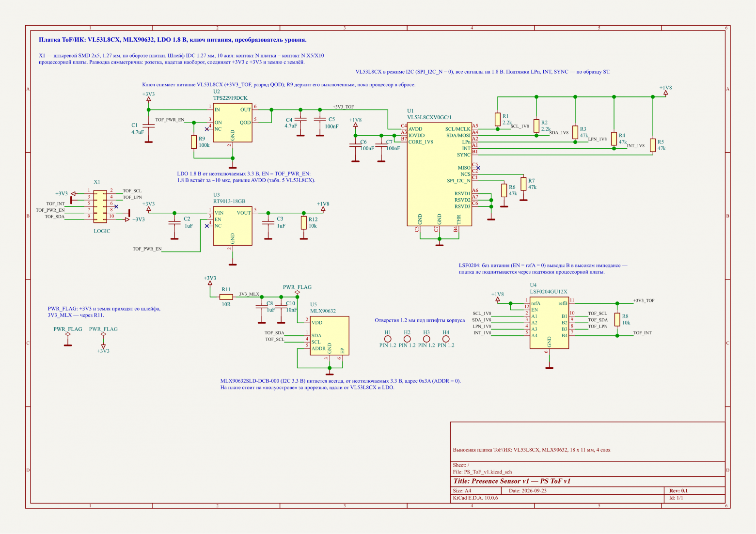Select the R11 10R series resistor
This screenshot has height=534, width=756.
[x=226, y=297]
